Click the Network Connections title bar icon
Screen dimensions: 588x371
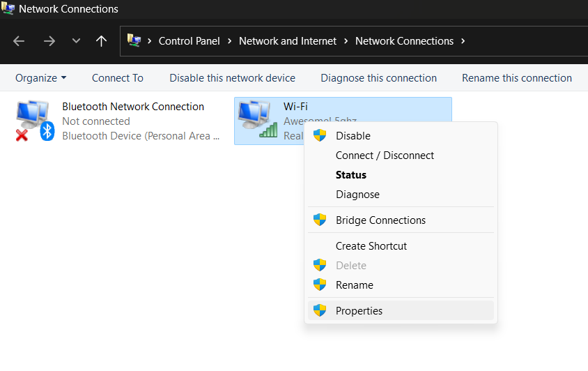point(8,8)
